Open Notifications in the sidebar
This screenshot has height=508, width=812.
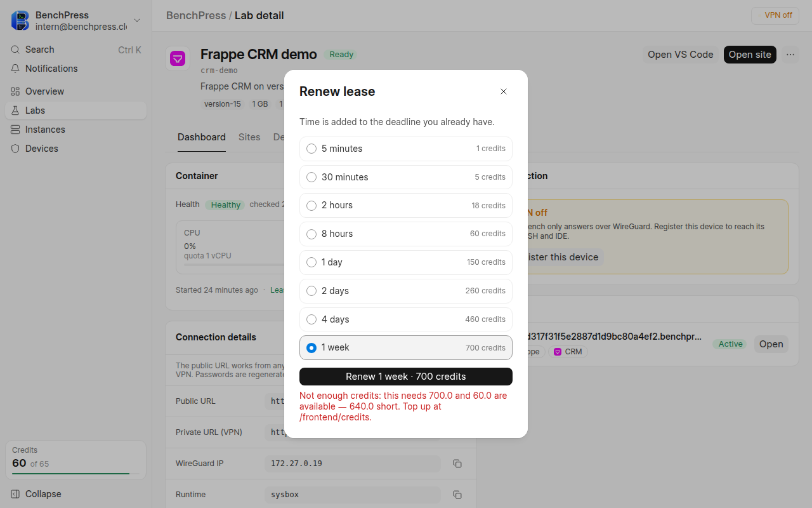coord(75,69)
